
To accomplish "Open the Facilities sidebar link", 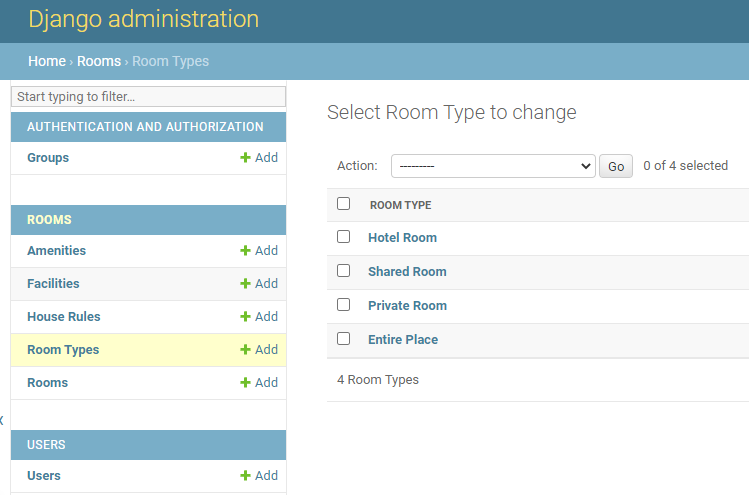I will coord(53,284).
